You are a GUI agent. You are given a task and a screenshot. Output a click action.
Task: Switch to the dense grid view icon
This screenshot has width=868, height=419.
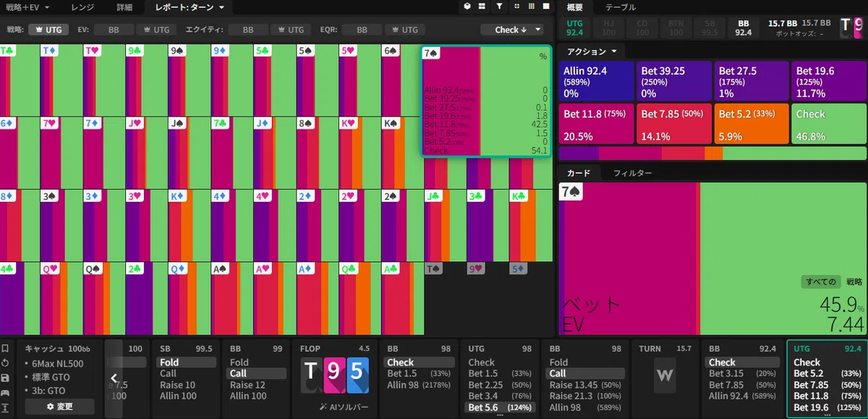tap(532, 7)
